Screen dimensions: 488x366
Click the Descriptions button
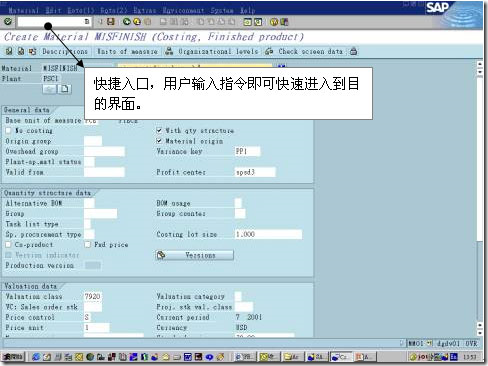65,51
